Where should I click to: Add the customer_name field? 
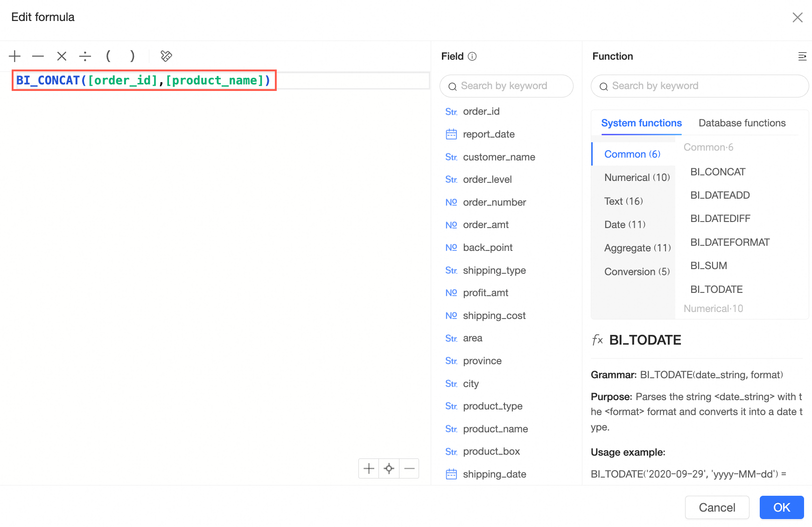499,157
